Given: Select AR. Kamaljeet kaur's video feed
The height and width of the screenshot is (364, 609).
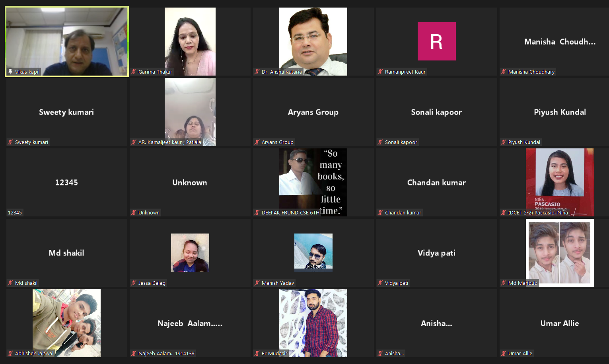Looking at the screenshot, I should click(190, 112).
